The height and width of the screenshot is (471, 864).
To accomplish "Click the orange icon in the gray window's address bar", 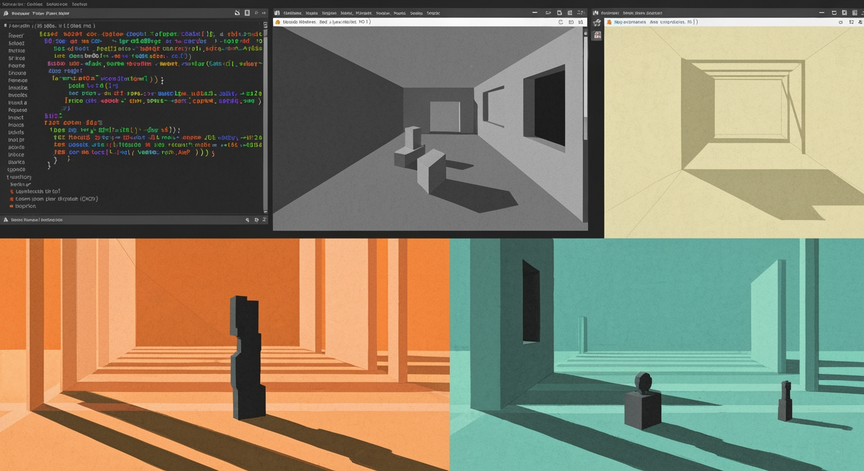I will [x=278, y=22].
